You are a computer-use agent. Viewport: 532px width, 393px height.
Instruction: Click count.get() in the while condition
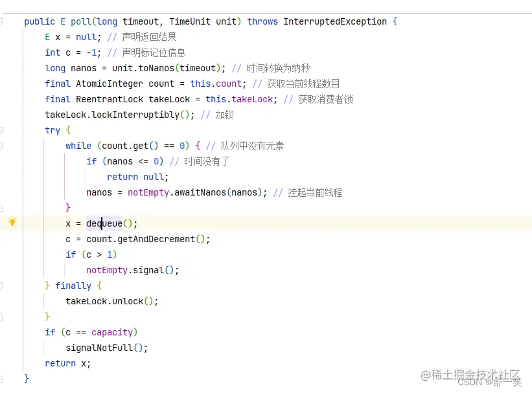click(130, 146)
